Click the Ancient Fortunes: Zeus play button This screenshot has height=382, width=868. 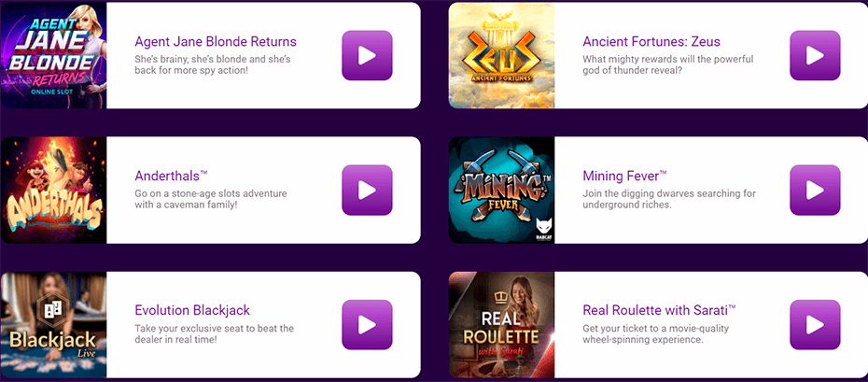815,55
